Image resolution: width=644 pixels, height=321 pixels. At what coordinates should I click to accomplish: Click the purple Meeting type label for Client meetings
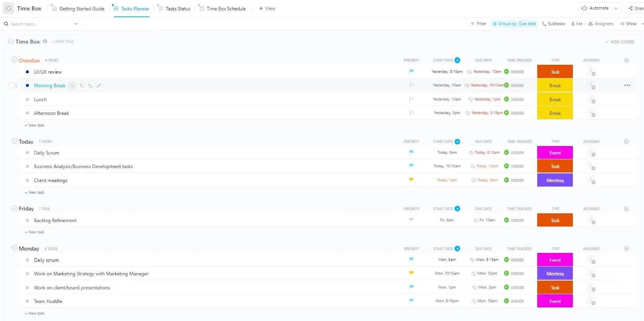555,180
